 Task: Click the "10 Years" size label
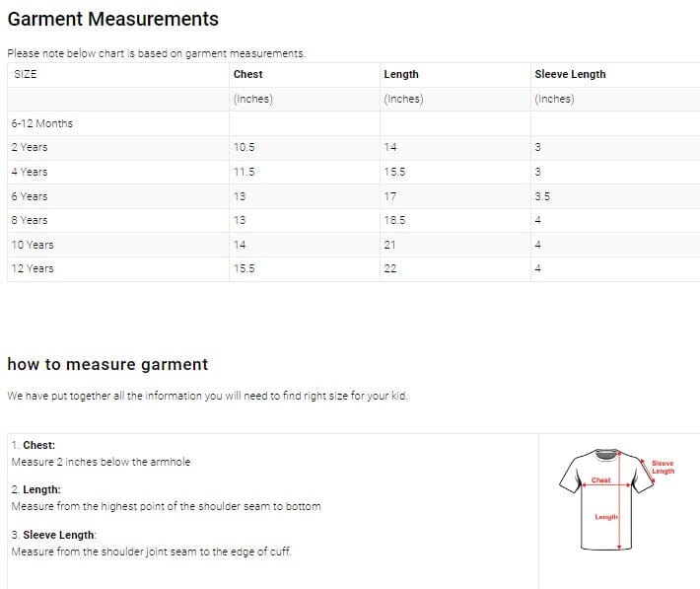(33, 245)
